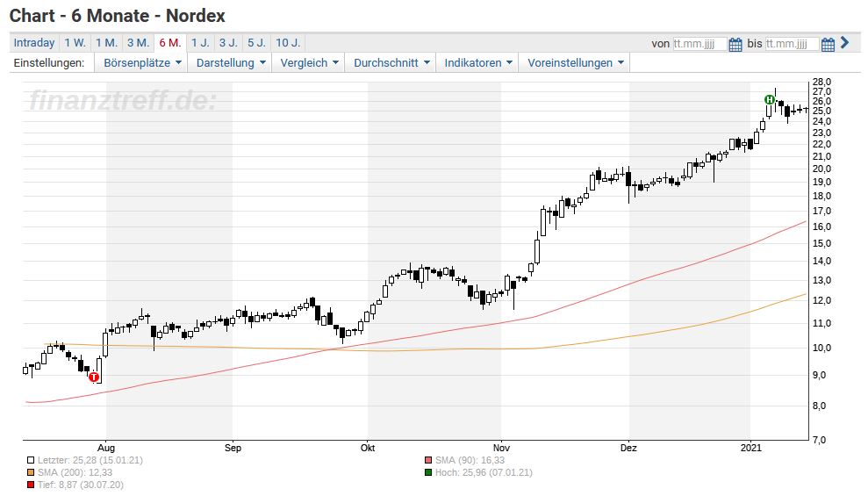Click the 'von' start date field
Screen dimensions: 868x496
(x=699, y=44)
